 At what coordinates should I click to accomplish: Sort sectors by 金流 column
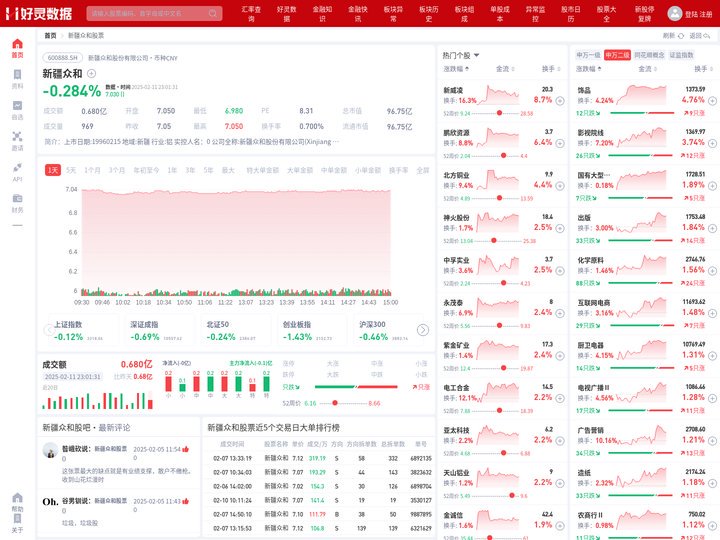647,69
